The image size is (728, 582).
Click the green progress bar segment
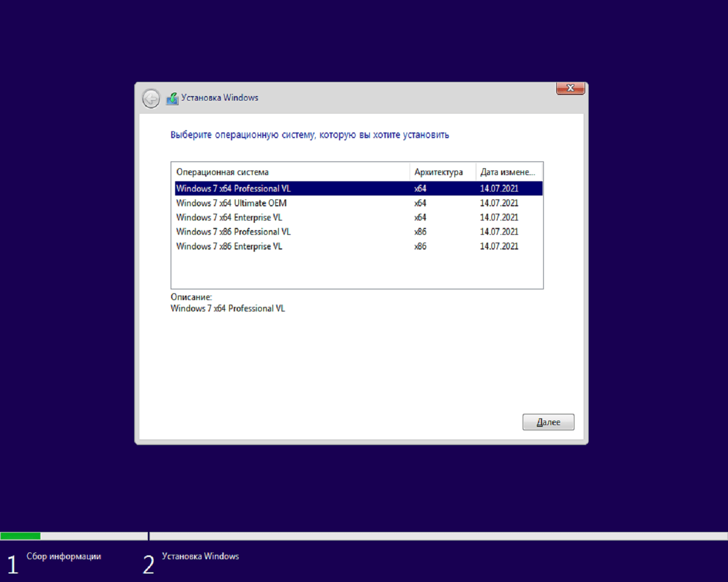coord(20,535)
